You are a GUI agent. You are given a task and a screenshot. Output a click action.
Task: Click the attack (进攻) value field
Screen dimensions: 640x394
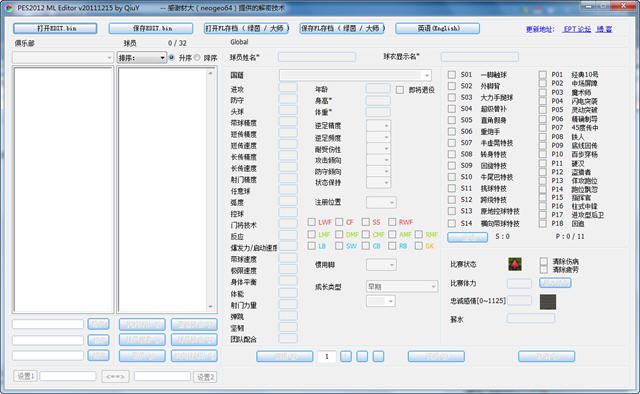(288, 88)
